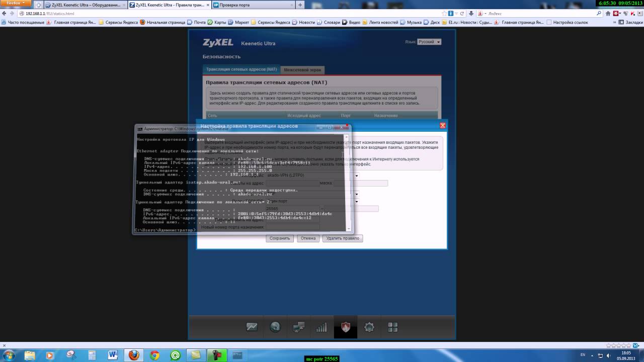Open a new browser tab with plus
The height and width of the screenshot is (362, 644).
click(x=300, y=5)
